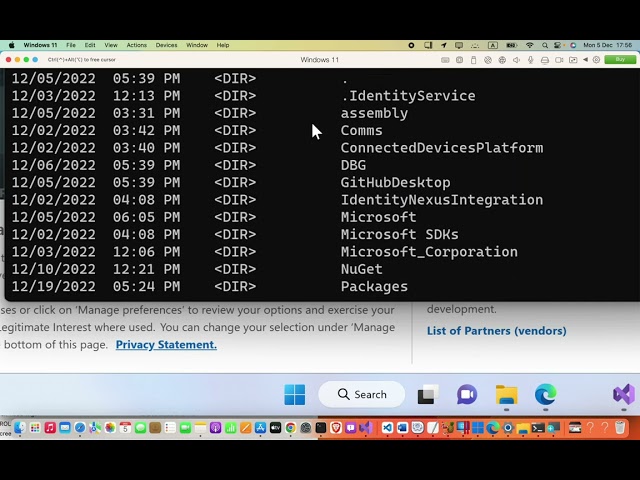Open the Windows 11 application menu
Image resolution: width=640 pixels, height=480 pixels.
(x=40, y=45)
